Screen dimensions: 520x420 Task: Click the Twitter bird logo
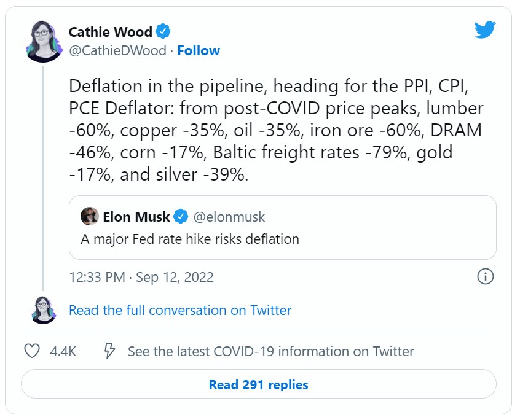tap(485, 30)
